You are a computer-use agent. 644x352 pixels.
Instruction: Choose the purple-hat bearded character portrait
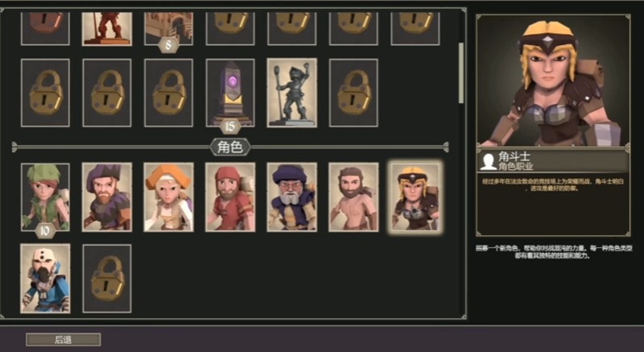click(x=107, y=197)
